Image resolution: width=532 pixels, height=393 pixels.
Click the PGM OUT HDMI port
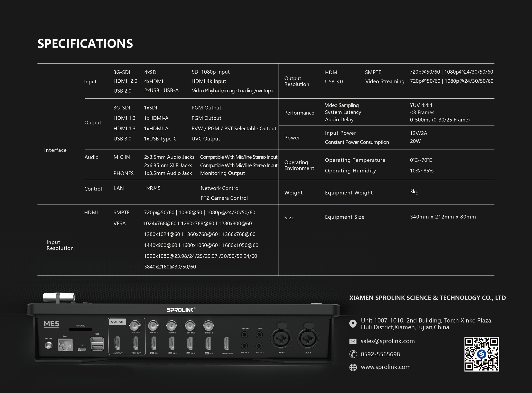click(x=135, y=343)
